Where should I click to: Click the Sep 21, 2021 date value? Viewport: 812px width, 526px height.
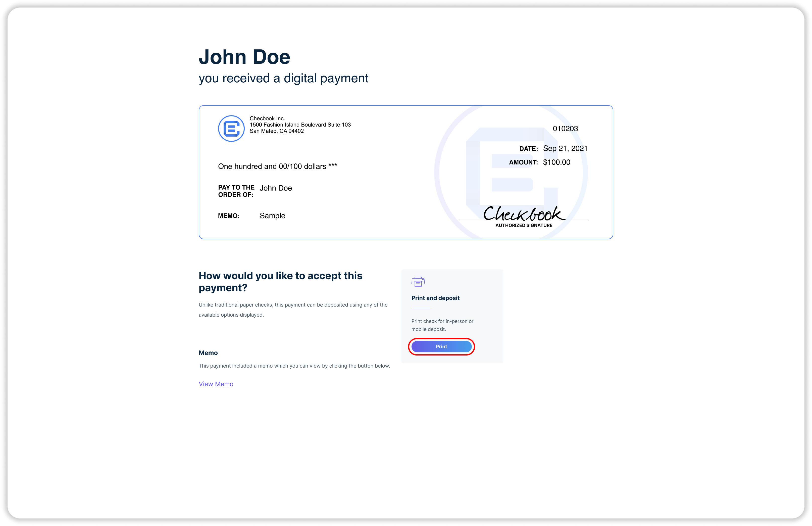tap(565, 148)
